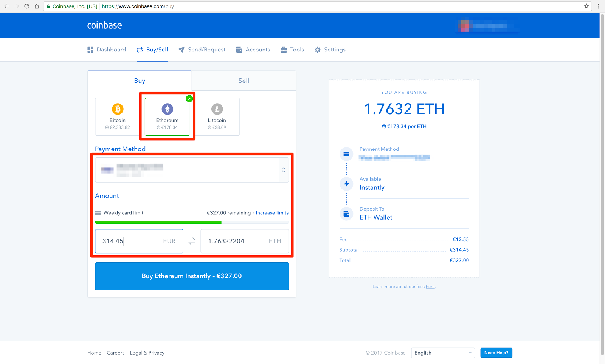Select Bitcoin as the currency
Image resolution: width=605 pixels, height=364 pixels.
[118, 117]
